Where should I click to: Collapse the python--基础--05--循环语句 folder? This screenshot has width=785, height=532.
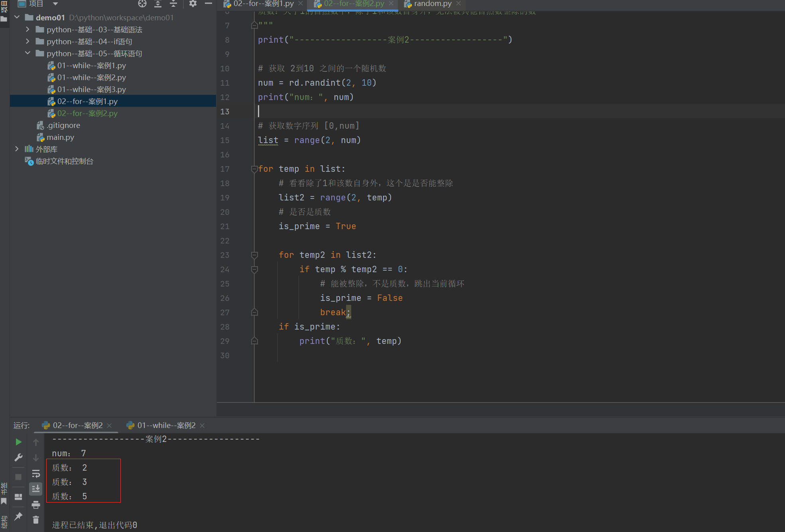coord(28,53)
